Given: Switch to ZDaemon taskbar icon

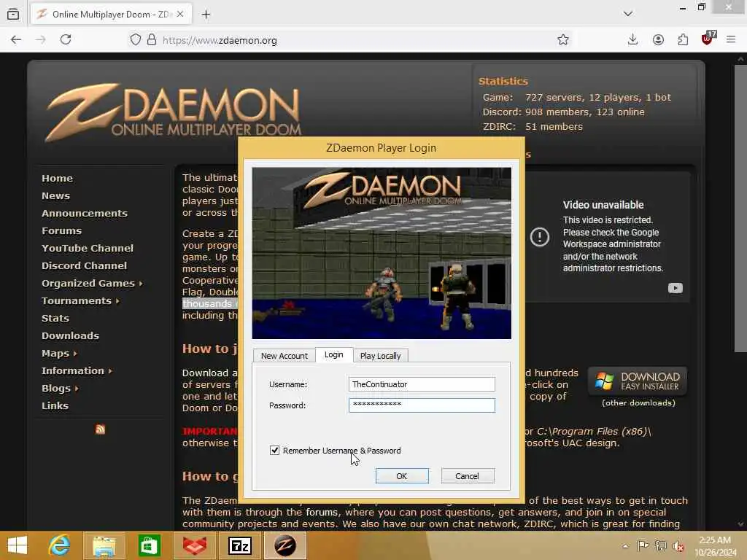Looking at the screenshot, I should coord(285,545).
